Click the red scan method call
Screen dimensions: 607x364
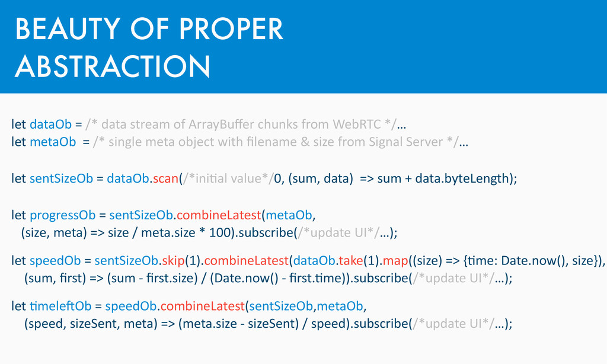[165, 178]
